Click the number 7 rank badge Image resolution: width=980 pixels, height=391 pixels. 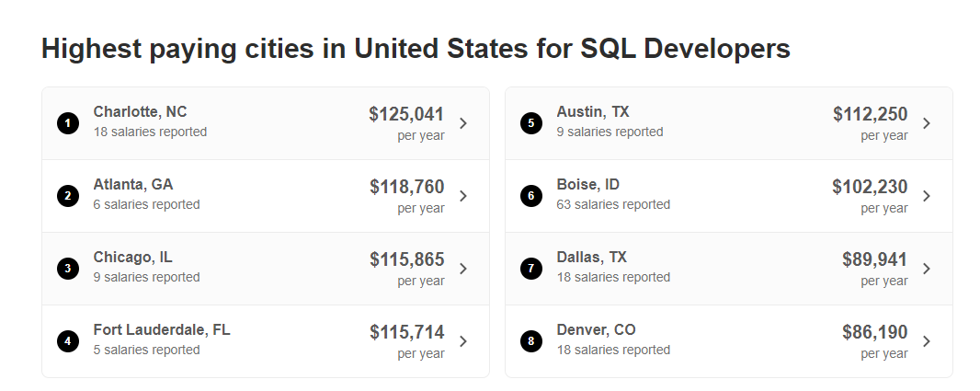[x=530, y=269]
